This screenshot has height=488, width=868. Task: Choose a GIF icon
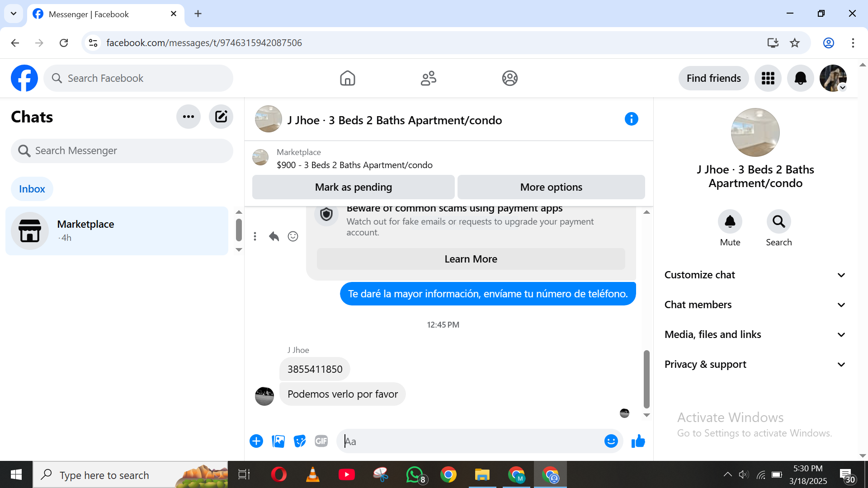(321, 441)
